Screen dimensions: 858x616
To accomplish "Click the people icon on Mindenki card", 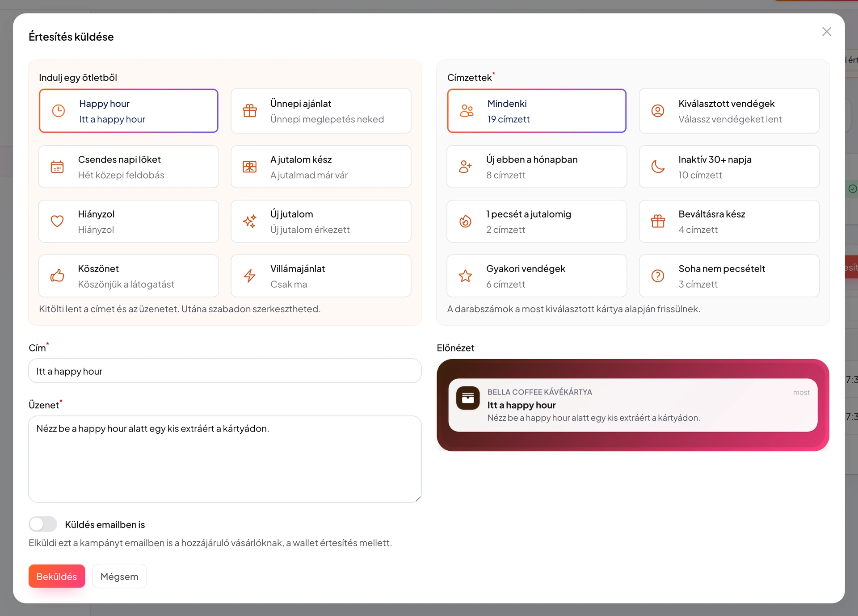I will coord(467,111).
